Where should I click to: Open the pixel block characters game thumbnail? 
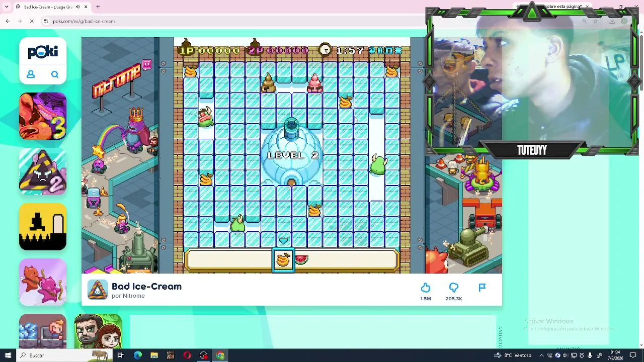click(43, 331)
